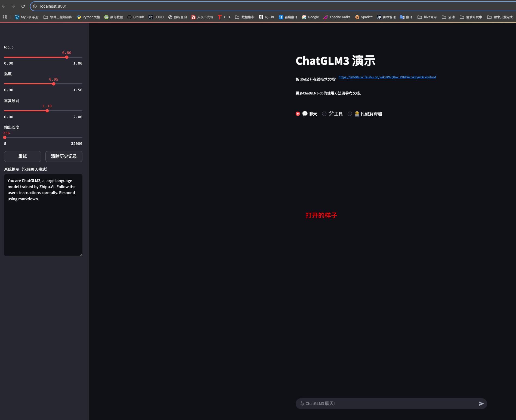Open the 阮一峰 bookmark

coord(266,17)
